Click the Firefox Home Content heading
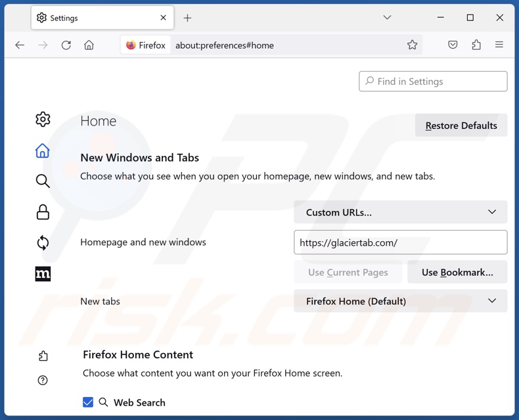The image size is (519, 420). click(x=138, y=355)
